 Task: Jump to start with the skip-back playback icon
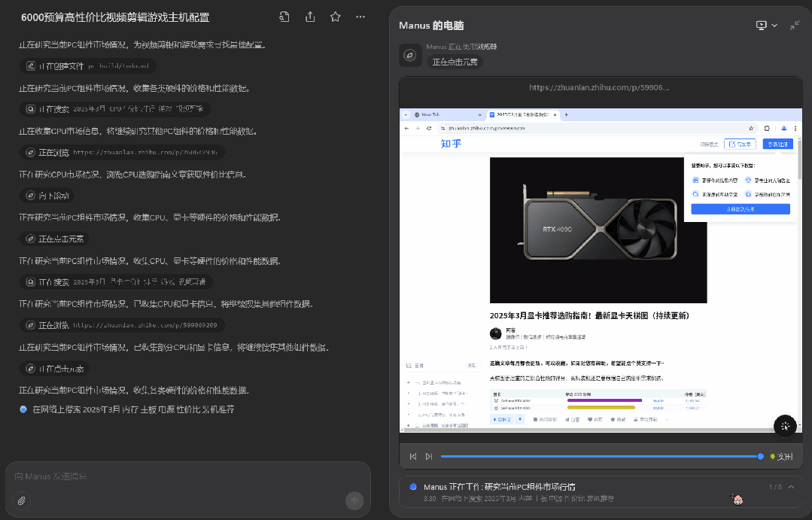(x=412, y=456)
